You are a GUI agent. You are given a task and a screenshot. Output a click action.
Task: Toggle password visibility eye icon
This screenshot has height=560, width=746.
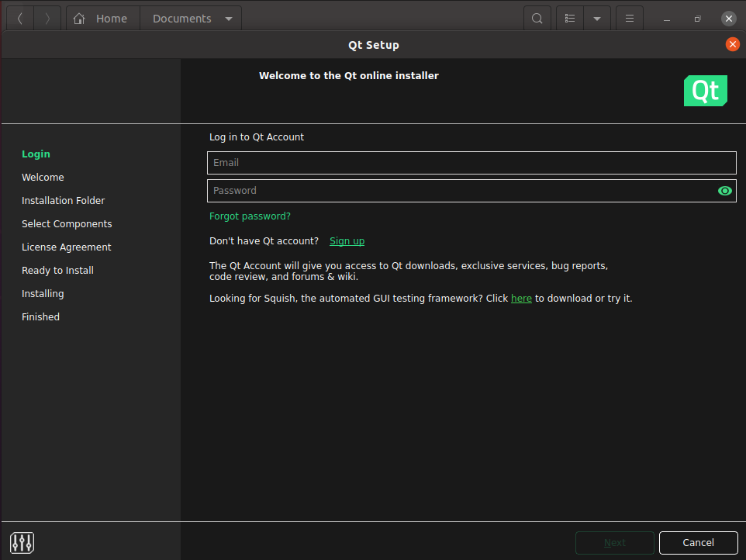point(725,191)
